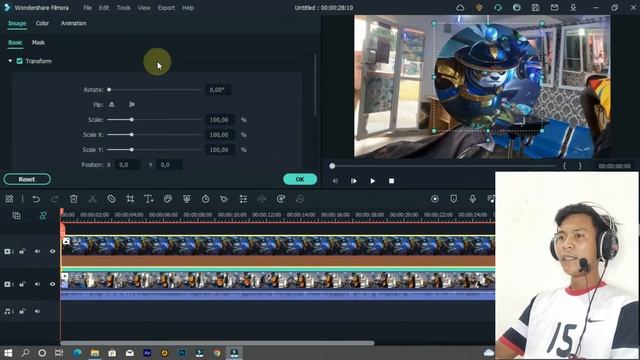Hide video track 1 with eye icon
This screenshot has width=640, height=360.
click(52, 284)
